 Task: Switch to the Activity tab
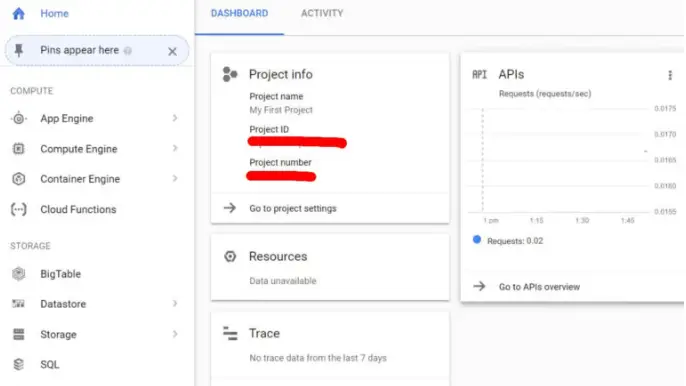coord(322,14)
